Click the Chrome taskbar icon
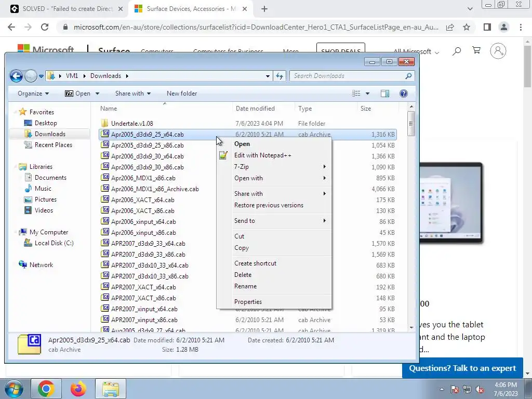 pos(46,389)
